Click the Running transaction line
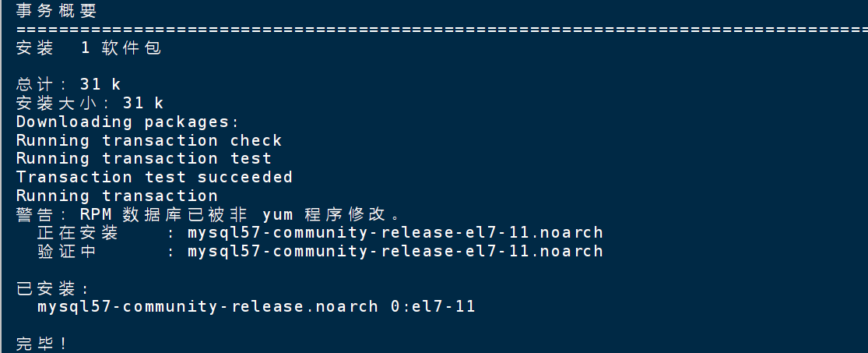868x353 pixels. 117,196
